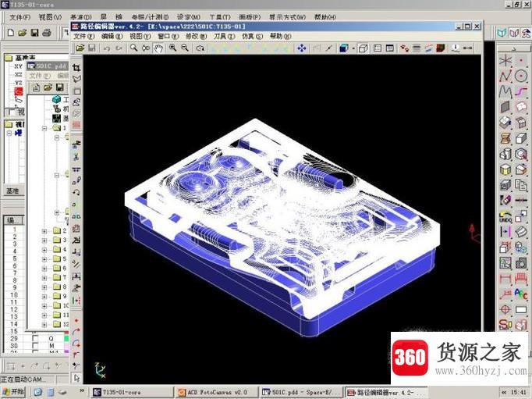Open 文件(F) in the main window menu bar
The image size is (532, 399).
click(20, 17)
